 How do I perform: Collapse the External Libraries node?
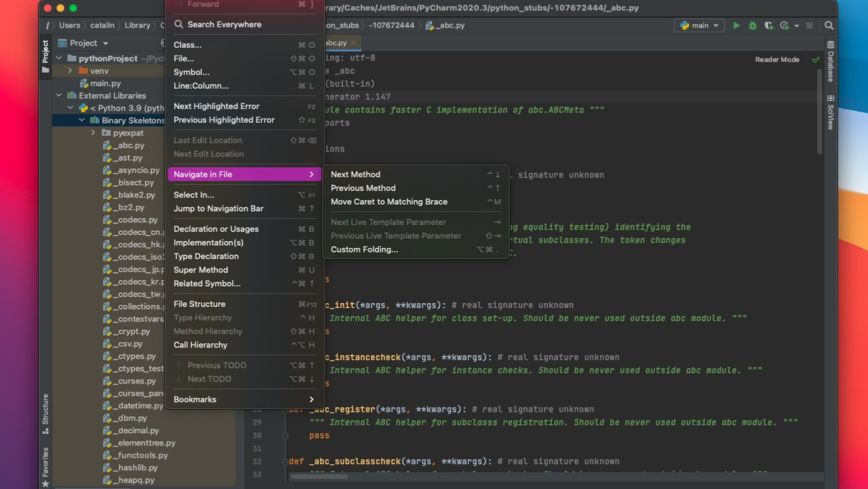(60, 96)
